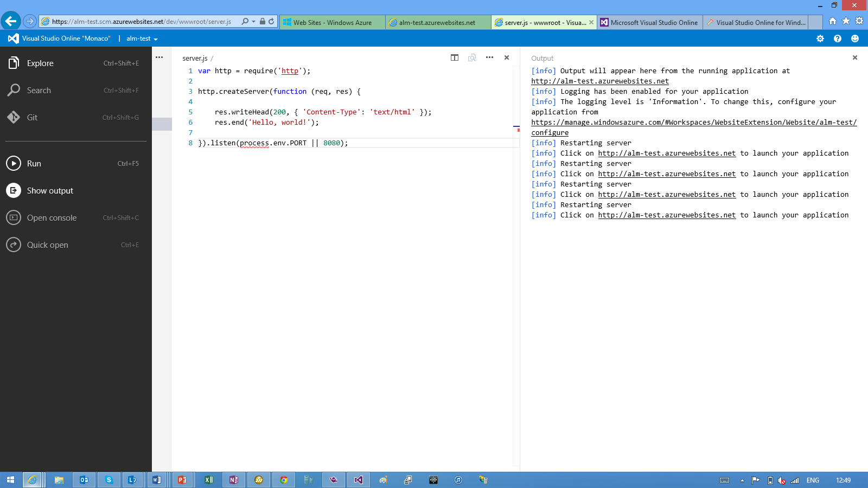Open Internet Explorer Tools gear
868x488 pixels.
tap(859, 21)
